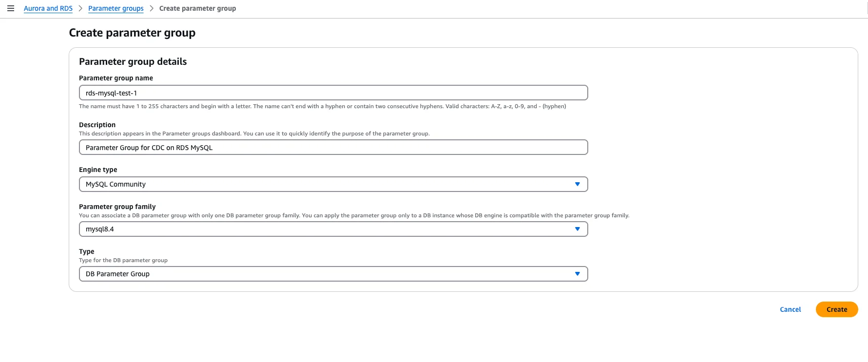Click the Parameter group name label
The width and height of the screenshot is (868, 362).
[x=116, y=78]
